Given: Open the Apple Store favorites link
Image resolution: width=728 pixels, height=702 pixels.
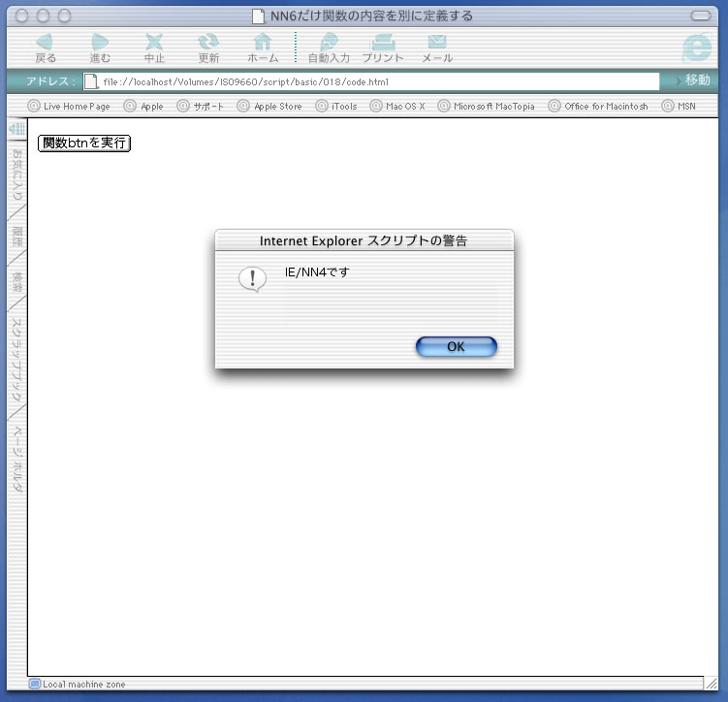Looking at the screenshot, I should pyautogui.click(x=277, y=106).
